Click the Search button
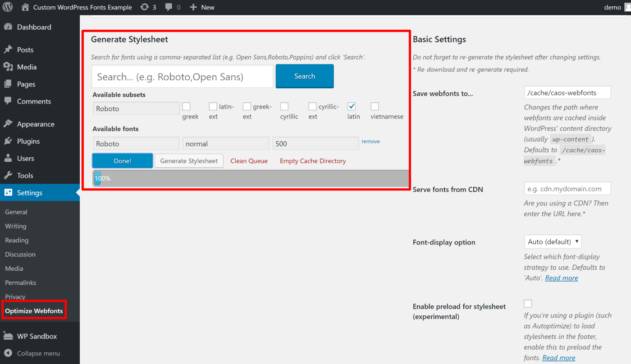This screenshot has width=631, height=364. coord(304,76)
